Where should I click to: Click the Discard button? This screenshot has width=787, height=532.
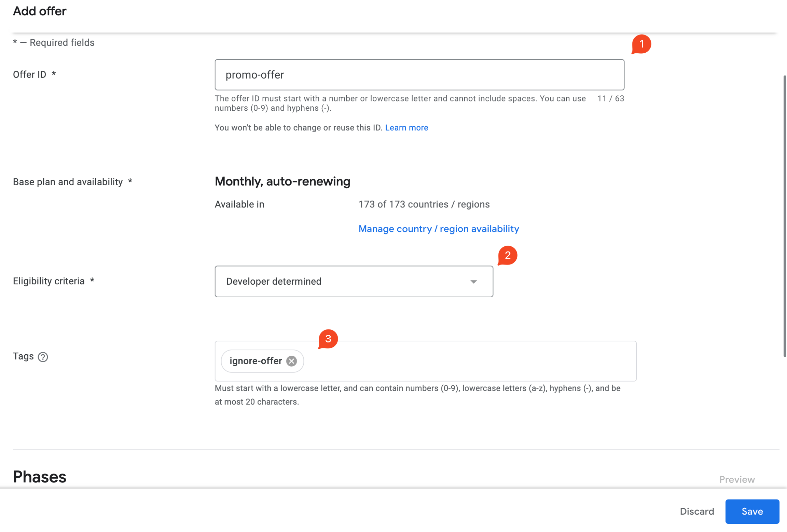(696, 511)
